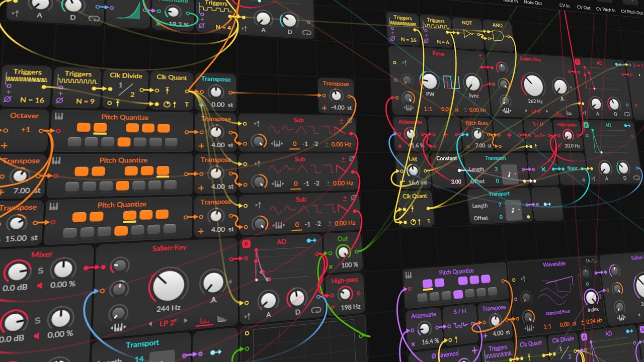Open Standard Four wavetable selector
This screenshot has height=362, width=644.
[557, 313]
